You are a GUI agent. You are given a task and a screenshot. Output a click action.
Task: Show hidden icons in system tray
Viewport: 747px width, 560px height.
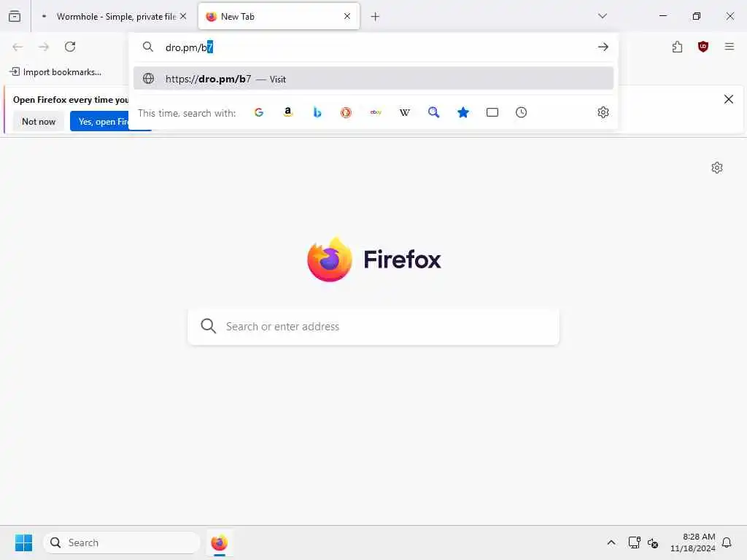[x=611, y=542]
